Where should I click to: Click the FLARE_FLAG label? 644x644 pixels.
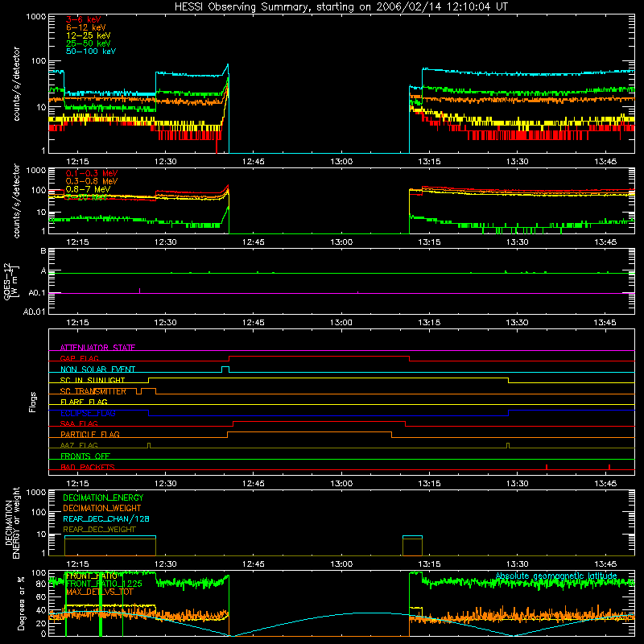pyautogui.click(x=84, y=402)
